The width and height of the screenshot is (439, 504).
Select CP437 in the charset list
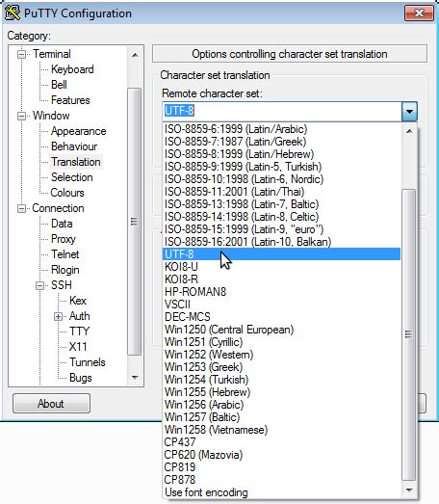pos(282,442)
